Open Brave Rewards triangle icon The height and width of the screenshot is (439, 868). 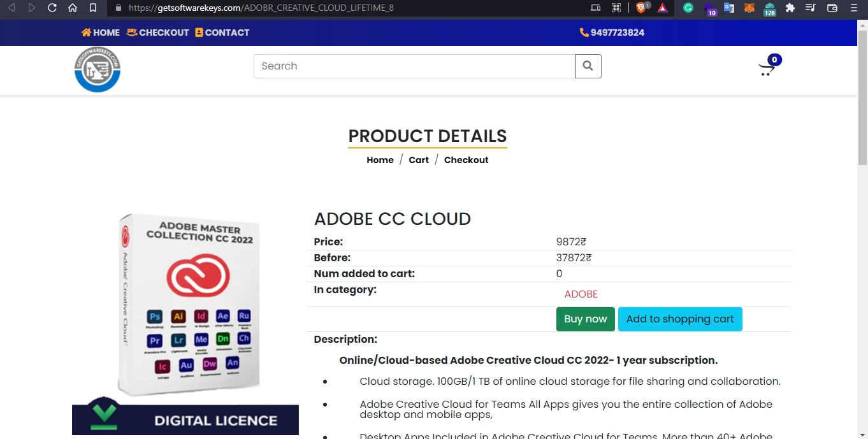663,8
